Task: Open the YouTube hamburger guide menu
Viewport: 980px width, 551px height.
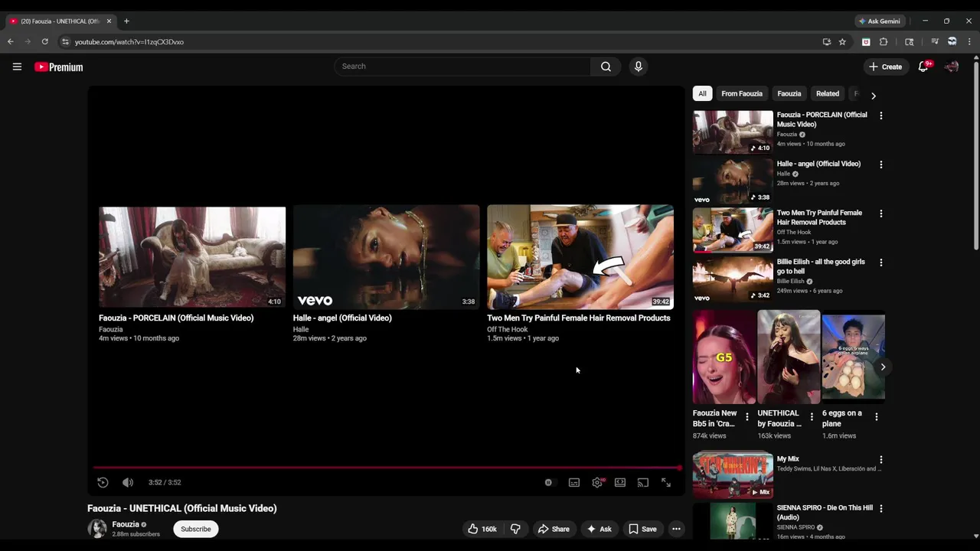Action: (x=17, y=67)
